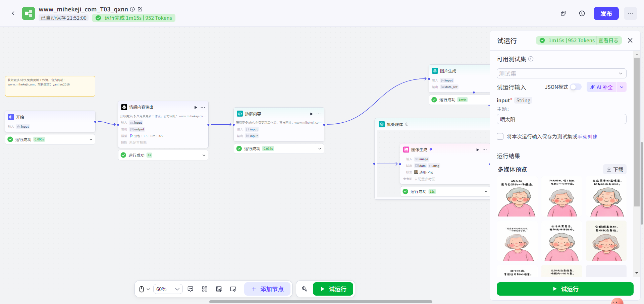Toggle the JSON模式 switch
The height and width of the screenshot is (304, 644).
coord(576,87)
